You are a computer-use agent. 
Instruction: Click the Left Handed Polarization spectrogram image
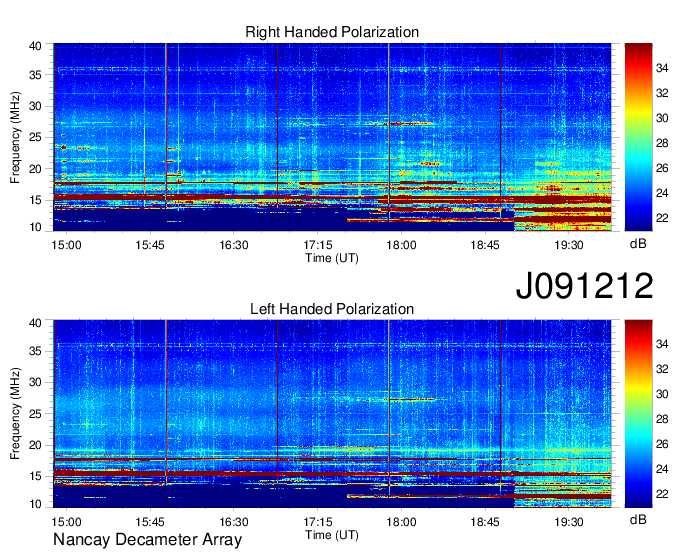coord(332,414)
